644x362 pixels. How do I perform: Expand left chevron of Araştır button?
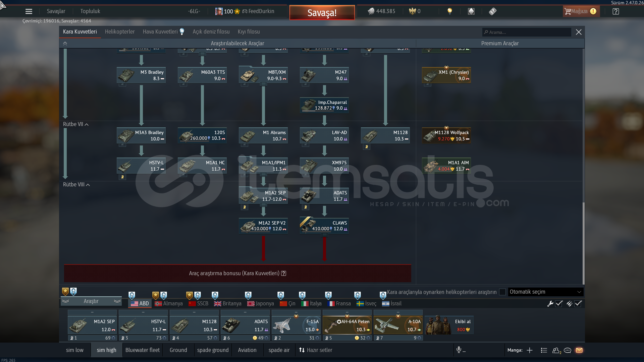[65, 301]
